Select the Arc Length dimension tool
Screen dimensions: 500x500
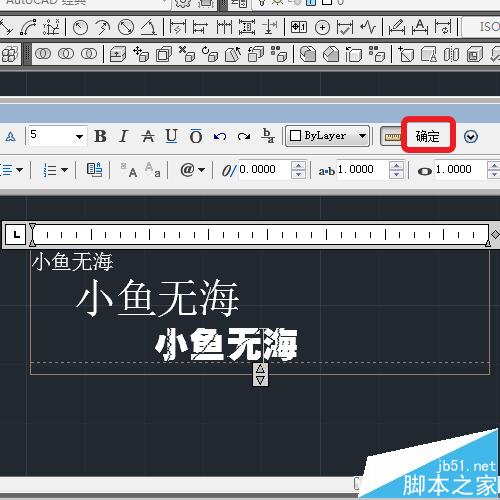click(28, 27)
